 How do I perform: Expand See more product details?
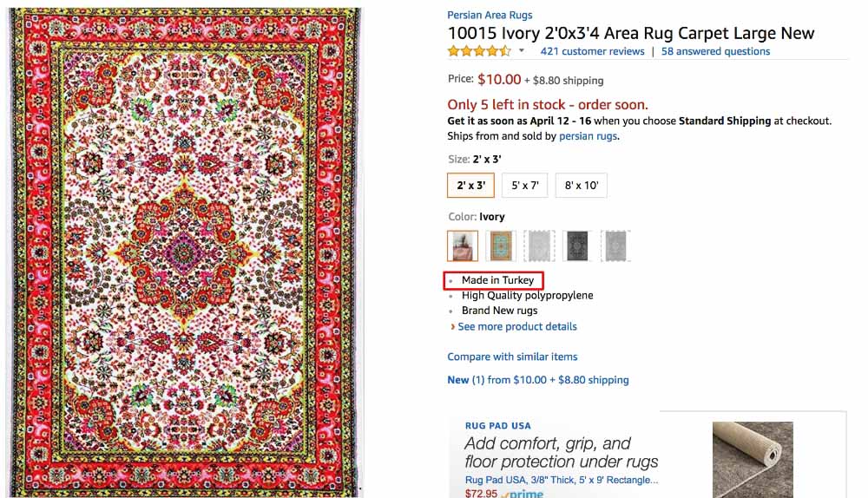click(x=516, y=326)
